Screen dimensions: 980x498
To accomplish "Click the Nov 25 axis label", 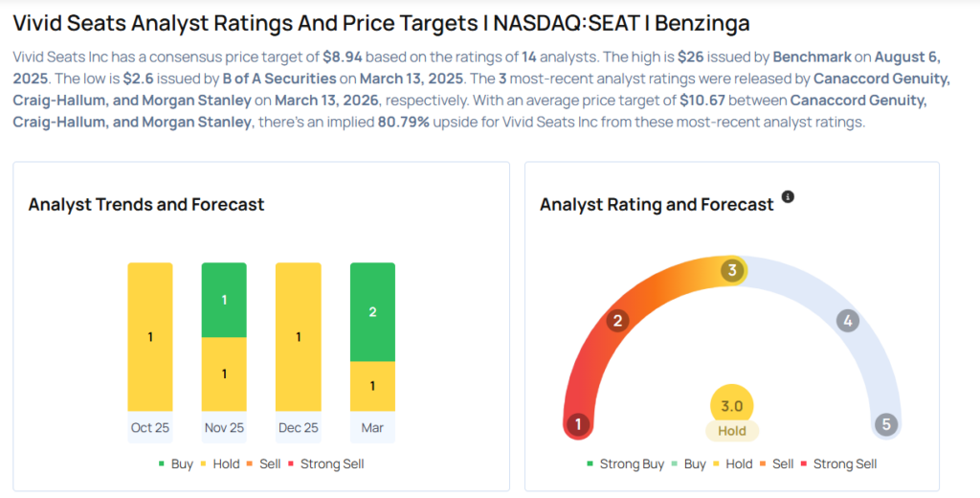I will click(x=224, y=428).
